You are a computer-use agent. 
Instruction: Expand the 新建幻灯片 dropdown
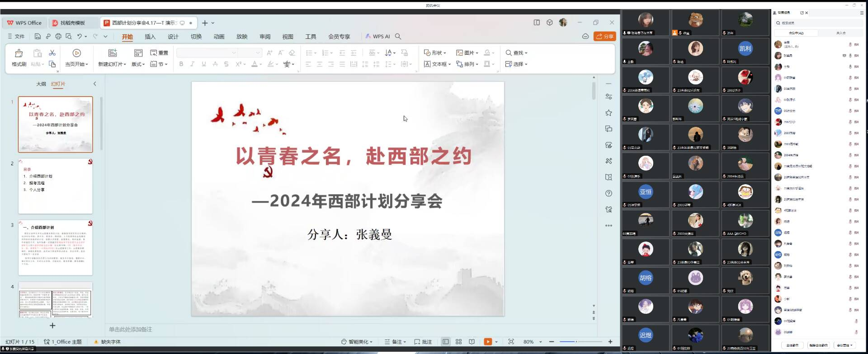pyautogui.click(x=113, y=64)
